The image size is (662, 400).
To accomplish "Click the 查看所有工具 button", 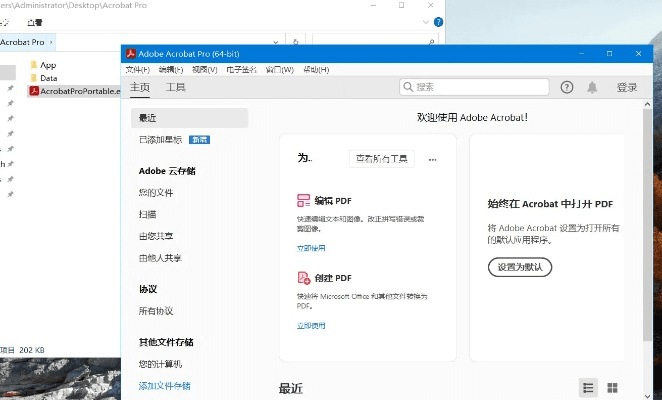I will 381,159.
